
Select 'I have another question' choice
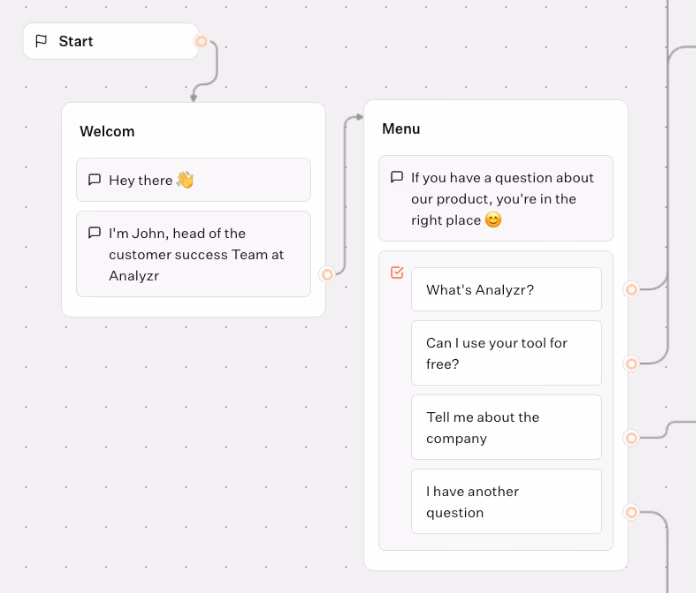coord(506,502)
